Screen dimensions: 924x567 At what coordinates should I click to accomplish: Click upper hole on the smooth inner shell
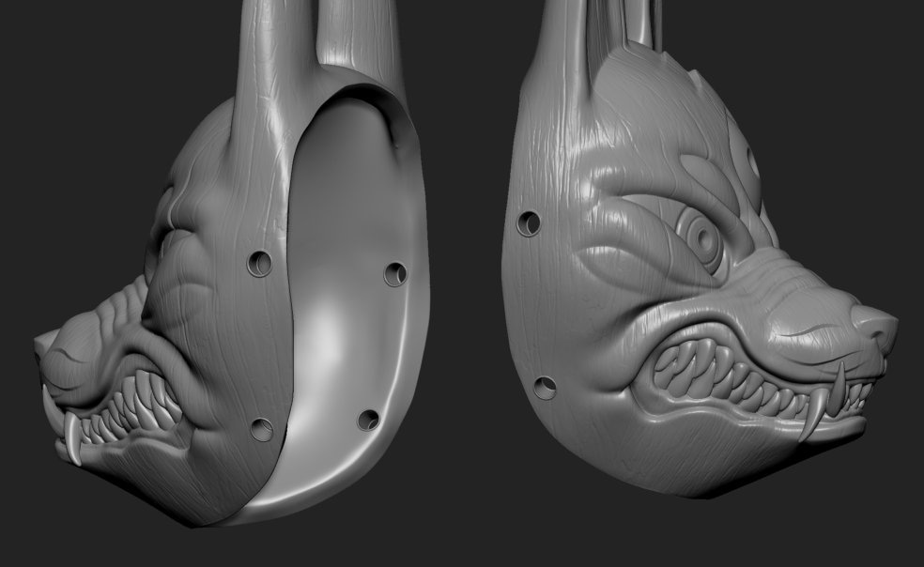tap(395, 274)
